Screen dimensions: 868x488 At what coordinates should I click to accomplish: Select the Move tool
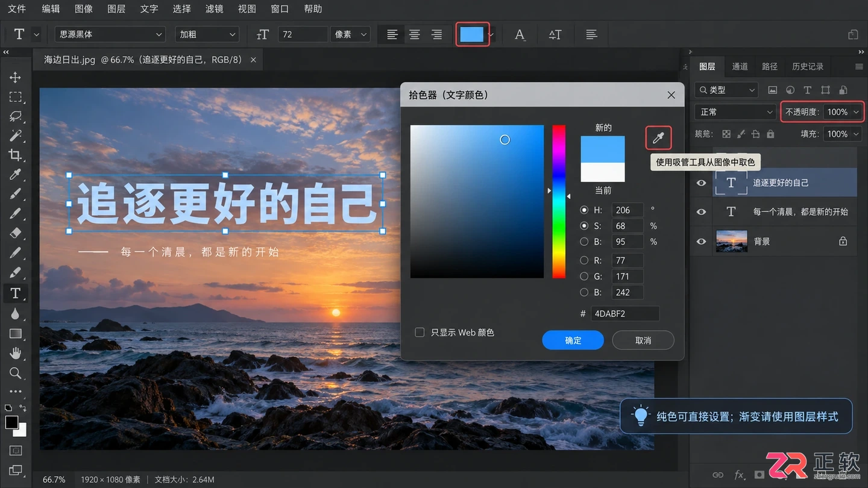[16, 77]
